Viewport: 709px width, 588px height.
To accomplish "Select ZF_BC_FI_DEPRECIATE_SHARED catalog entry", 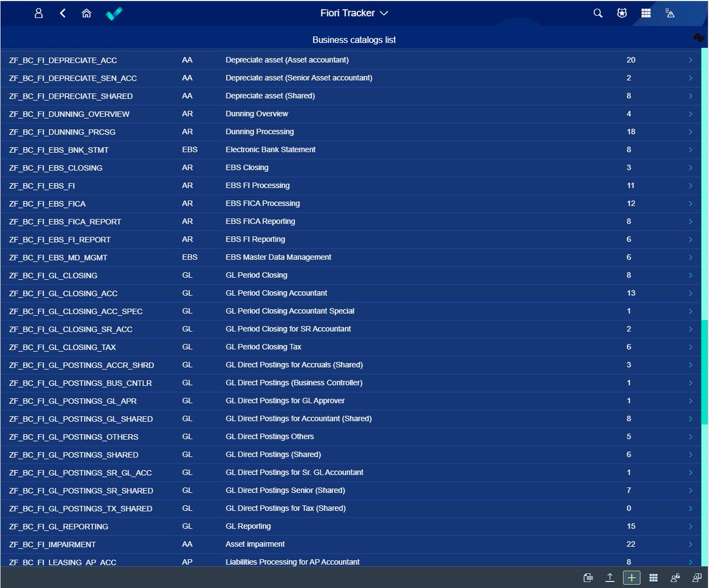I will click(71, 96).
